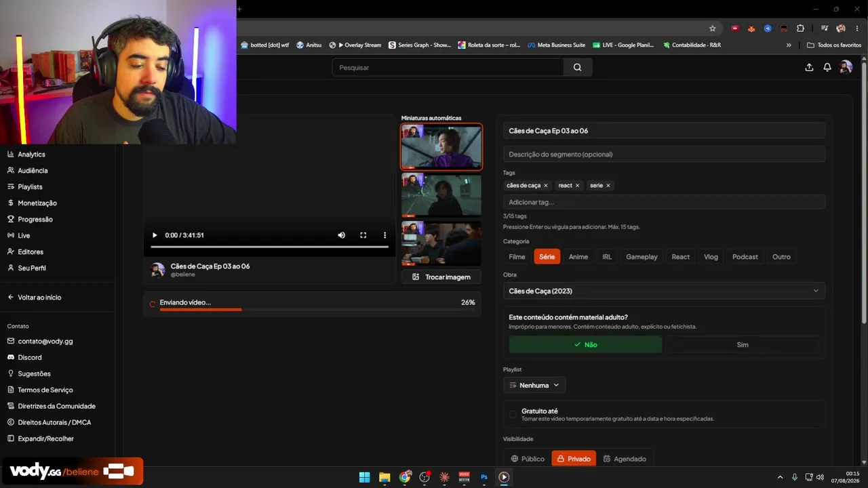Choose 'Não' for adult content
This screenshot has width=868, height=488.
(x=585, y=344)
